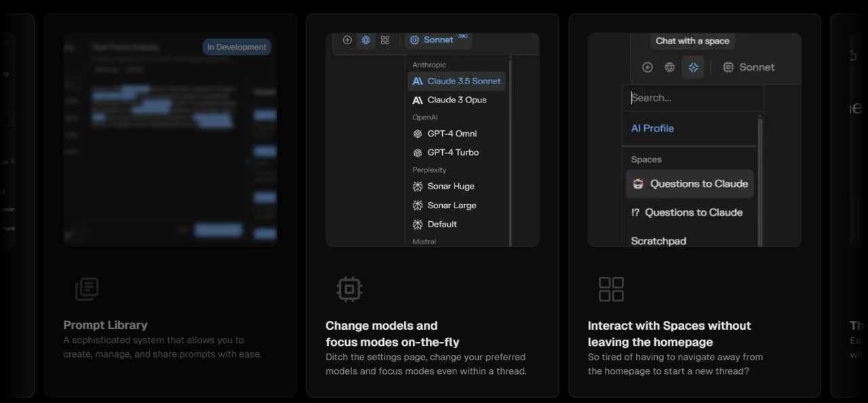The height and width of the screenshot is (403, 868).
Task: Open the Sonnet selector in the Spaces preview
Action: [x=749, y=67]
